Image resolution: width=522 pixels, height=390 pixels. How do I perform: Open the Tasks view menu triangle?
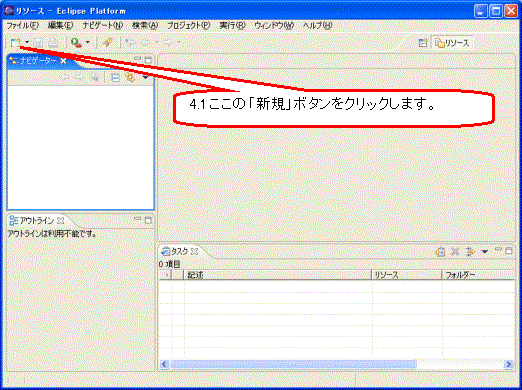tap(485, 252)
